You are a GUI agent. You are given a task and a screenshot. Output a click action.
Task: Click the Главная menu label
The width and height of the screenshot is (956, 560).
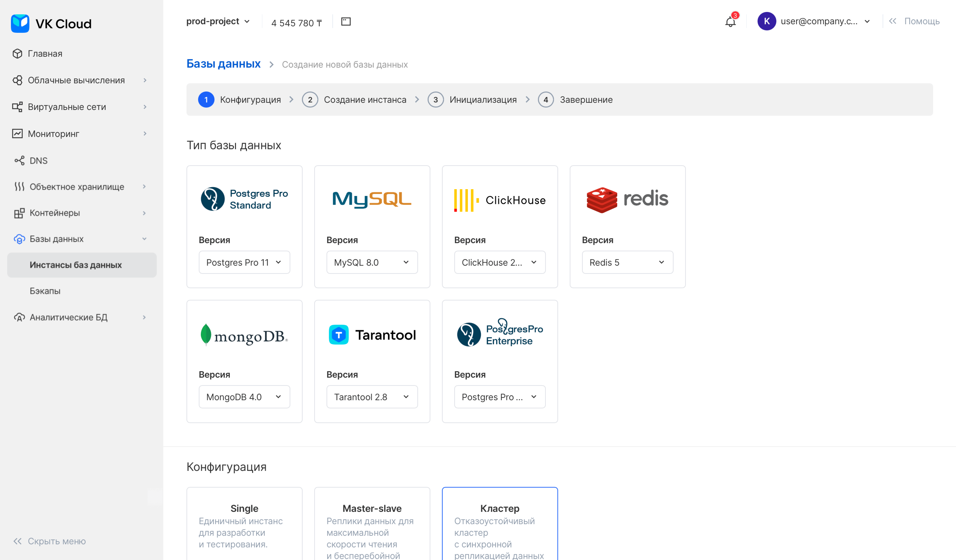(45, 53)
